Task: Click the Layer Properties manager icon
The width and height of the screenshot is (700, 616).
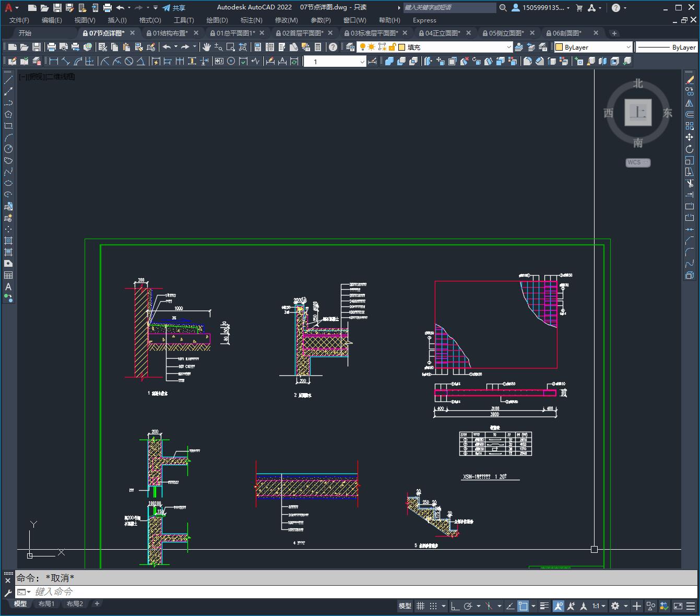Action: 350,47
